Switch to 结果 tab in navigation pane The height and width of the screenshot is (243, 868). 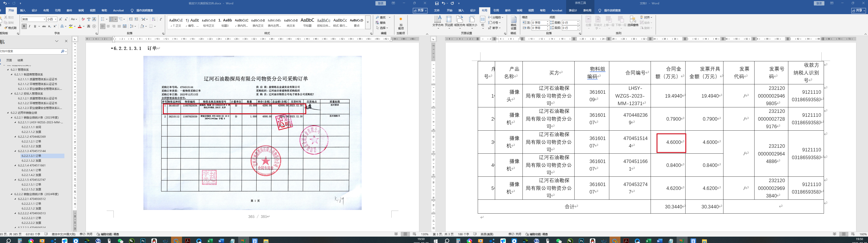pos(20,60)
